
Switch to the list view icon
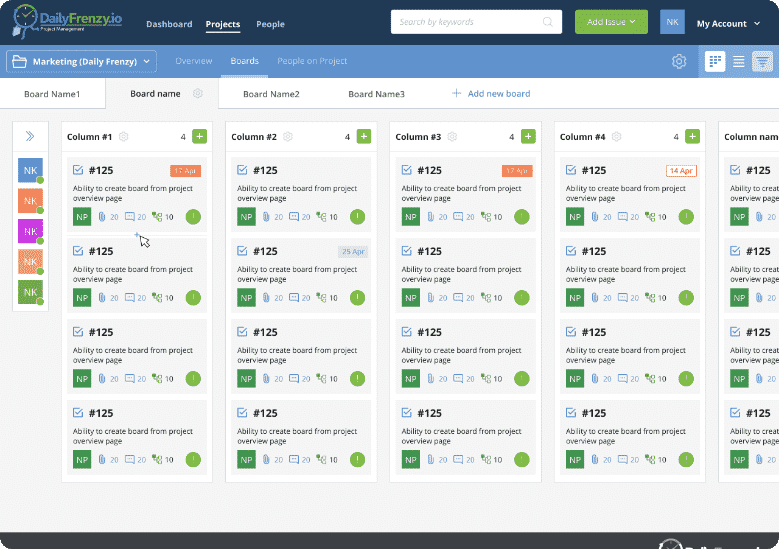coord(739,62)
